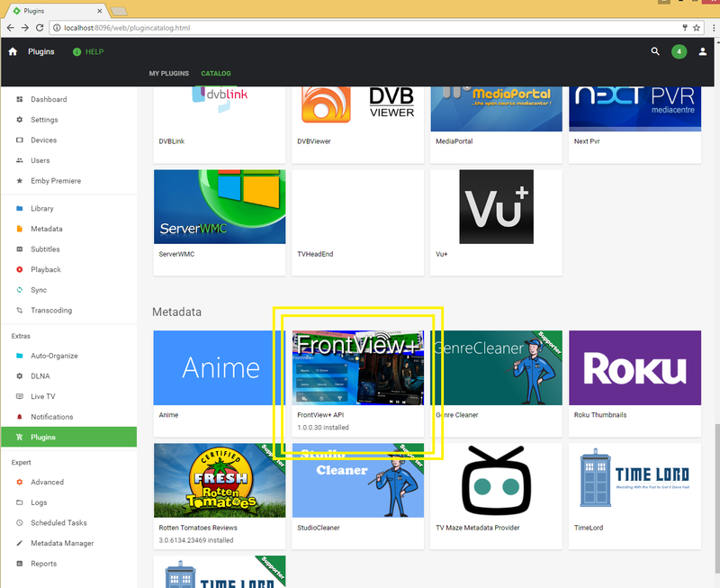
Task: Click the red Playback icon
Action: (x=19, y=269)
